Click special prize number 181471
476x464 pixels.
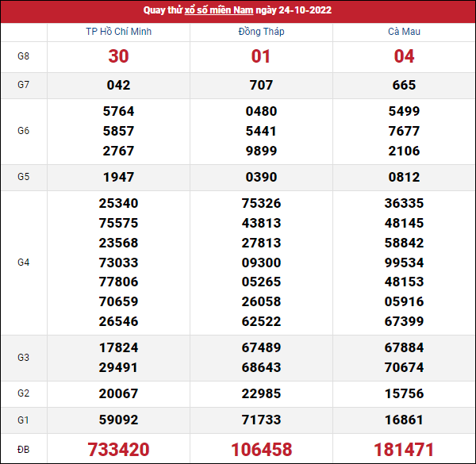tap(404, 448)
